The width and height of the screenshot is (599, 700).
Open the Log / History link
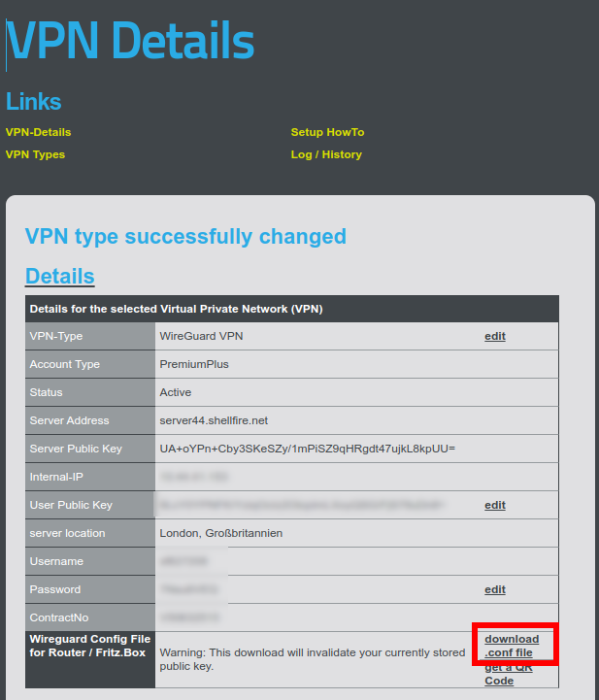[x=326, y=154]
